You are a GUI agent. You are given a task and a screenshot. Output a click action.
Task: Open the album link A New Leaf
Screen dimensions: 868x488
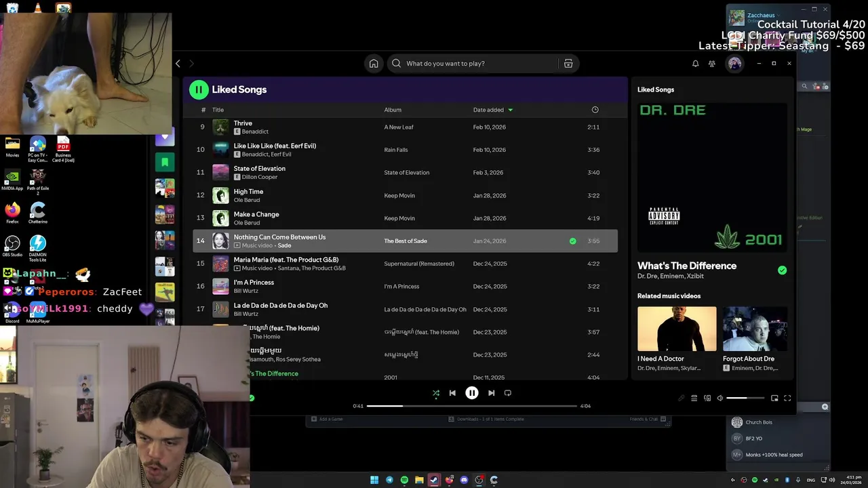[x=399, y=127]
